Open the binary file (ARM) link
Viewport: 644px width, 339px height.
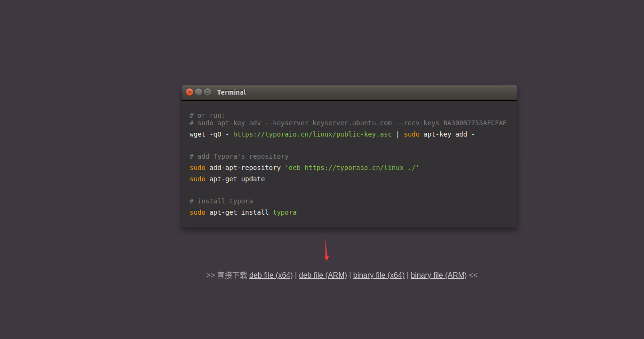439,275
